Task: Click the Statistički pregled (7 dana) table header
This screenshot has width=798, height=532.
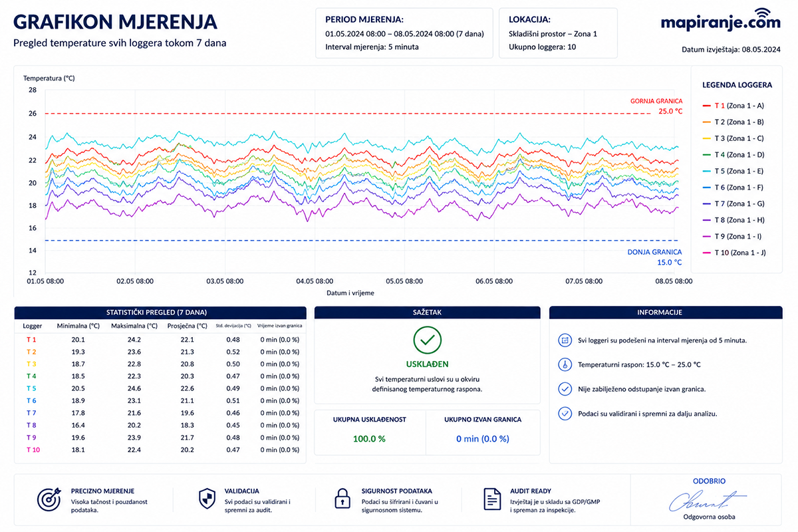Action: pos(160,312)
